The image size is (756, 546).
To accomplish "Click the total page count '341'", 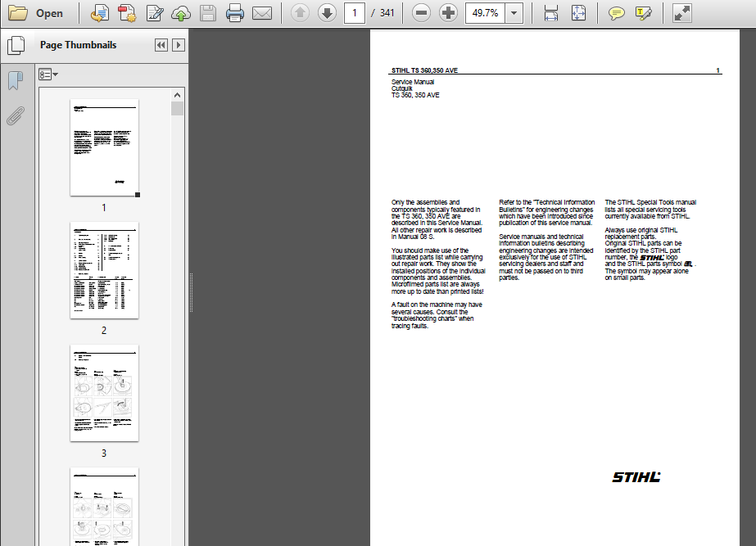I will click(387, 13).
